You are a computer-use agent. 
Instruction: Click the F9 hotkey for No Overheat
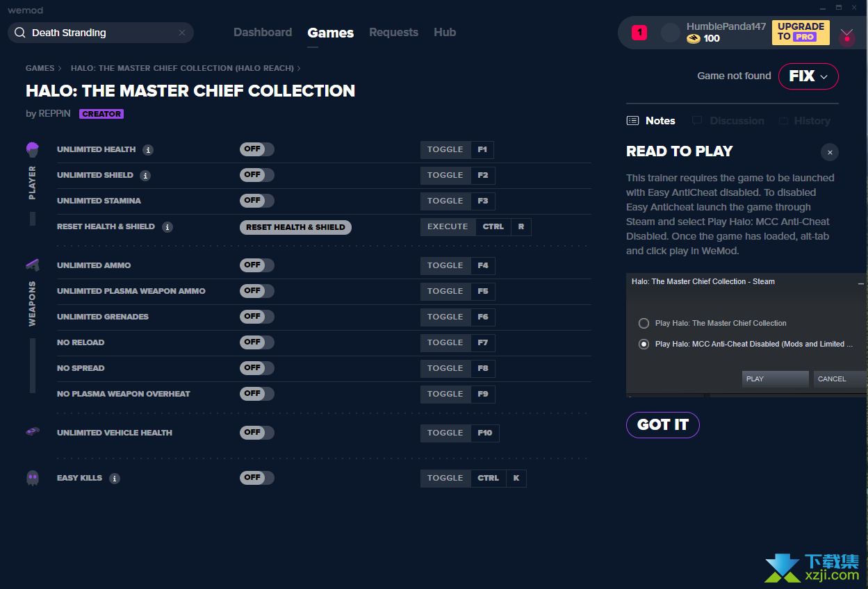[482, 394]
